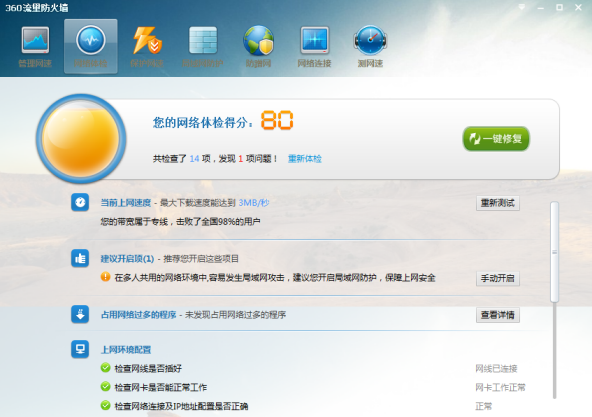Click the 建议开启项 thumbs-up icon
The height and width of the screenshot is (417, 592).
(x=80, y=258)
